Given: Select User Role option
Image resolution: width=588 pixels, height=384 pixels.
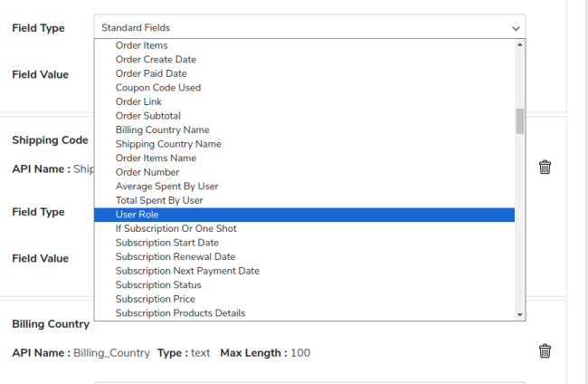Looking at the screenshot, I should 137,215.
